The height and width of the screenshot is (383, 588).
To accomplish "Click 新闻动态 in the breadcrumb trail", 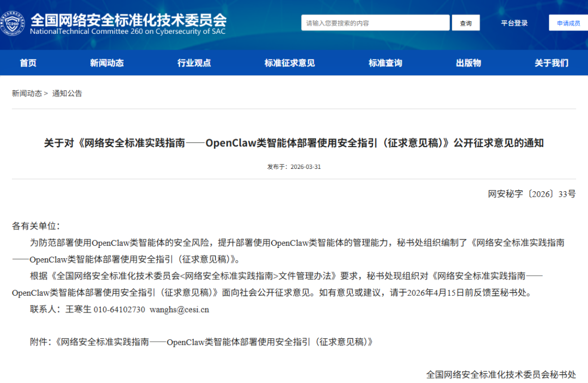I will pyautogui.click(x=26, y=93).
